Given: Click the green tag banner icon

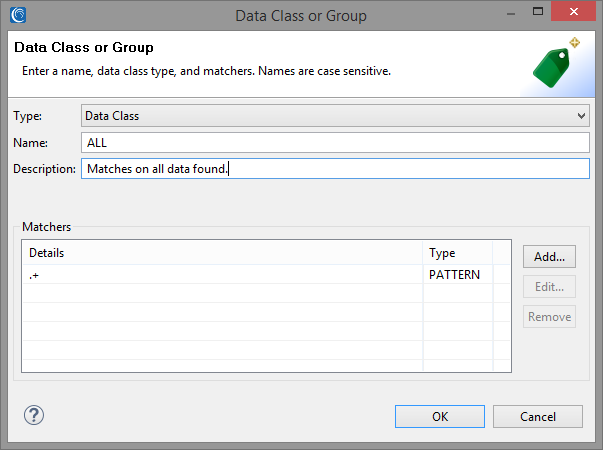Looking at the screenshot, I should (x=556, y=63).
